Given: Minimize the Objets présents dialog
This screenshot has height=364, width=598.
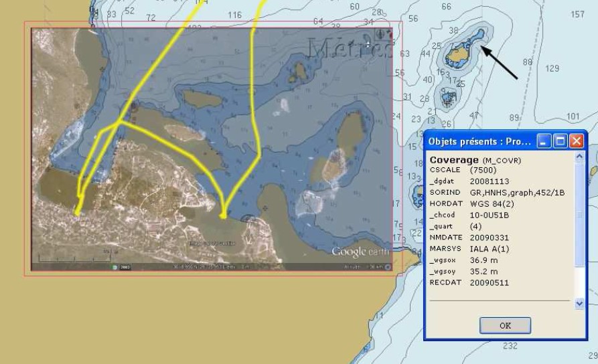Looking at the screenshot, I should pos(544,141).
